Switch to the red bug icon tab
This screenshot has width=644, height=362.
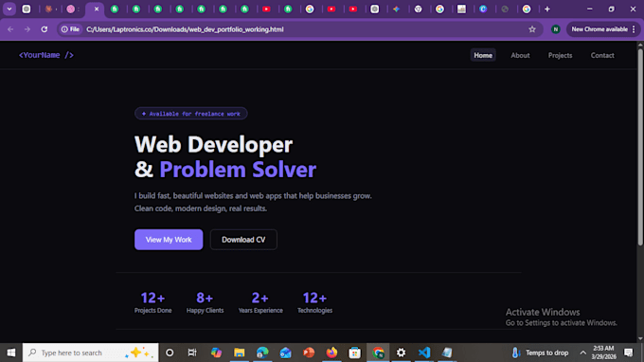point(48,9)
